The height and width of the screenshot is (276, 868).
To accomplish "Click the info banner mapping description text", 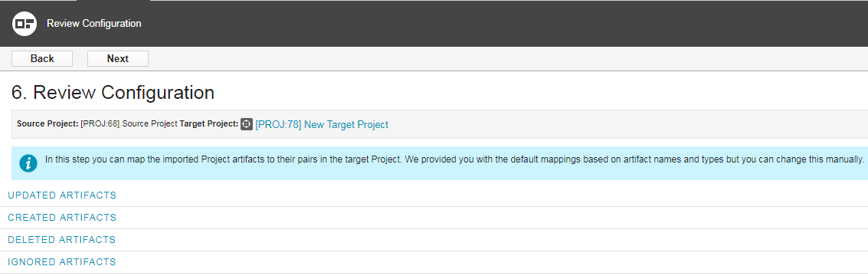I will tap(454, 159).
